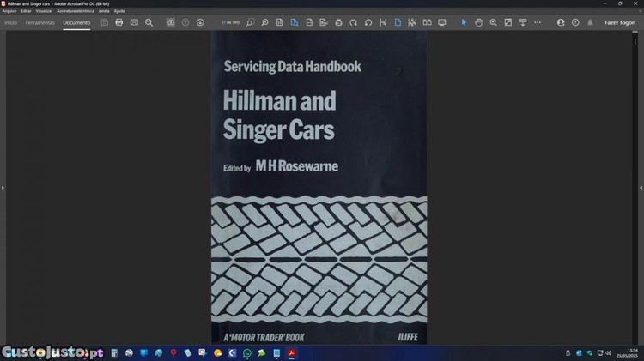
Task: Click the notifications bell icon
Action: [590, 22]
